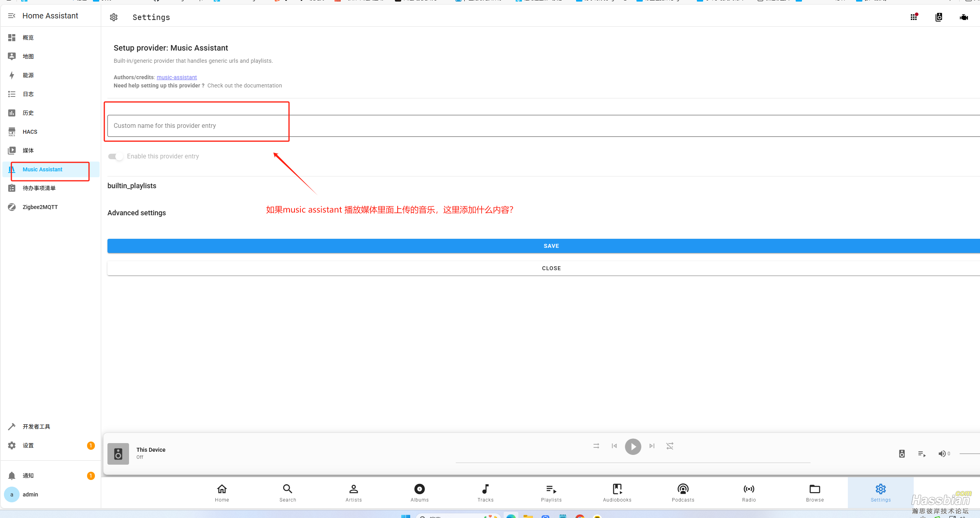Screen dimensions: 980x518
Task: Go to the Albums tab
Action: click(420, 493)
